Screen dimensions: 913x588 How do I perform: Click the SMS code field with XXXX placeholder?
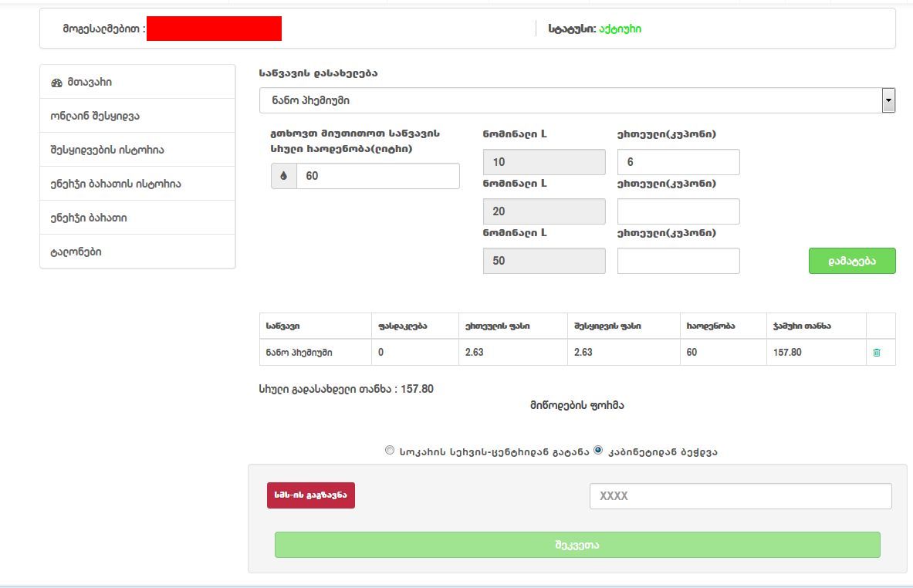point(741,496)
